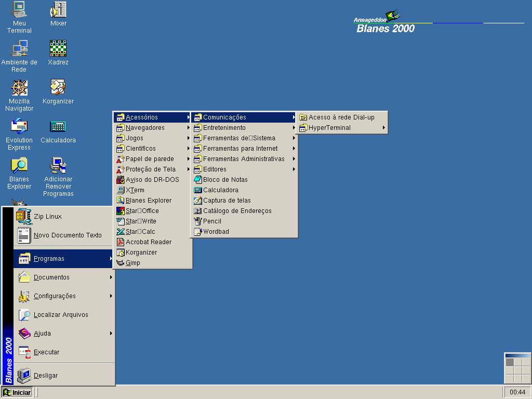The image size is (532, 399).
Task: Launch the Xadrez chess desktop icon
Action: [x=58, y=52]
